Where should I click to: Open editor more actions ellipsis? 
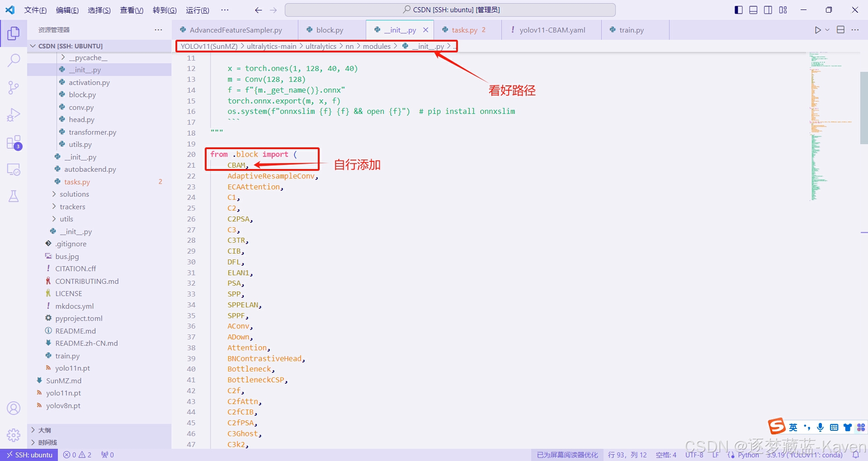pyautogui.click(x=855, y=30)
